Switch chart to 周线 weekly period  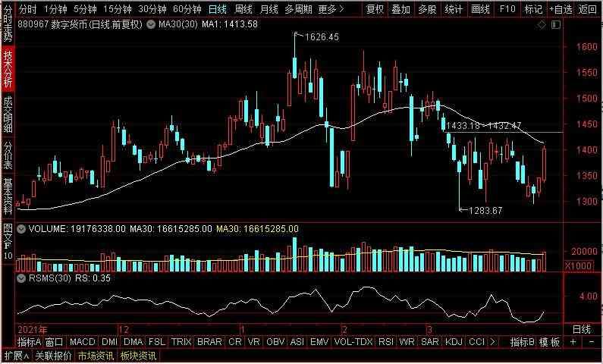click(x=243, y=9)
